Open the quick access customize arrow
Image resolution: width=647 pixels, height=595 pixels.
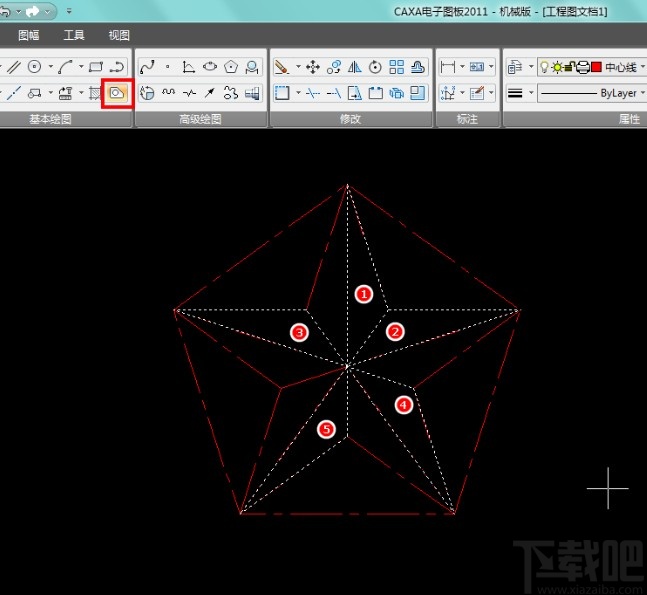69,11
